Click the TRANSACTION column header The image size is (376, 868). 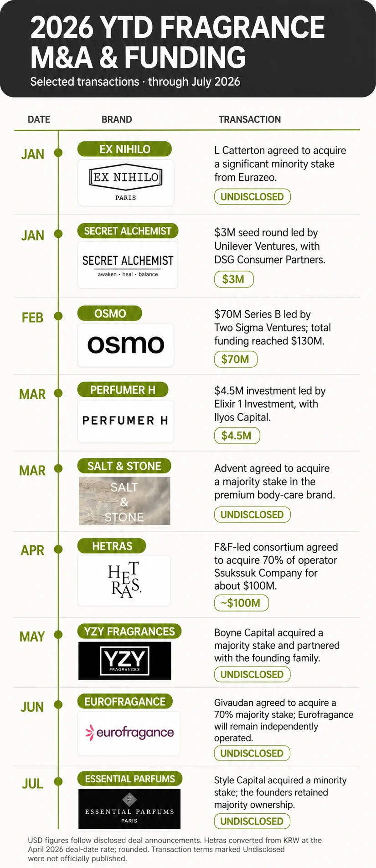(250, 119)
